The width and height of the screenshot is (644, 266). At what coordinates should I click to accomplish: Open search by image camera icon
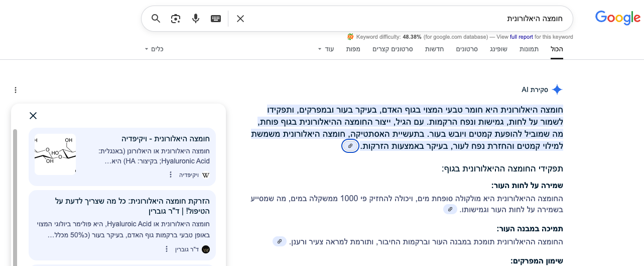coord(176,19)
